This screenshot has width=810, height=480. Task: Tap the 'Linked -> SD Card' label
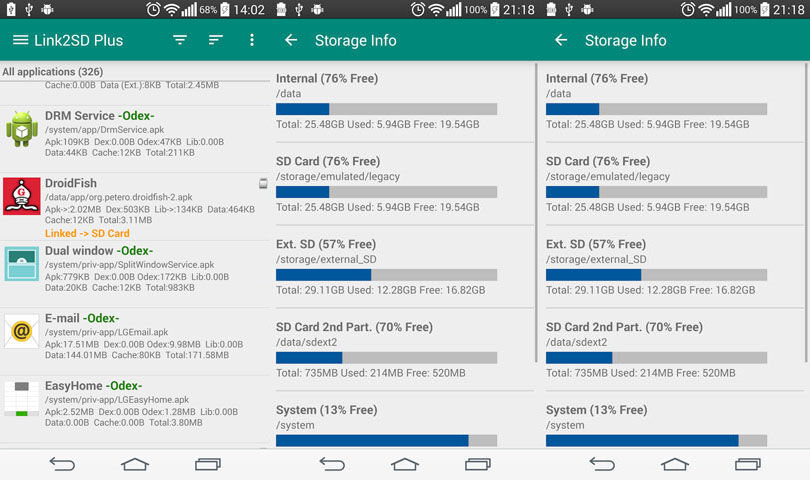click(x=87, y=234)
